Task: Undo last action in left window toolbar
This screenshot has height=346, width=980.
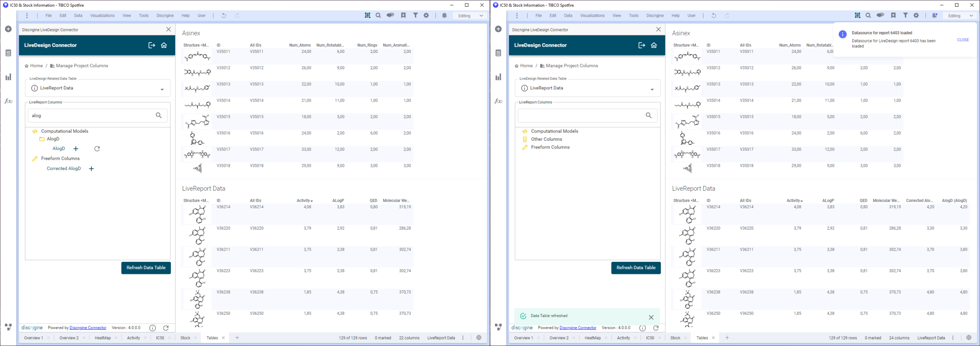Action: (x=224, y=15)
